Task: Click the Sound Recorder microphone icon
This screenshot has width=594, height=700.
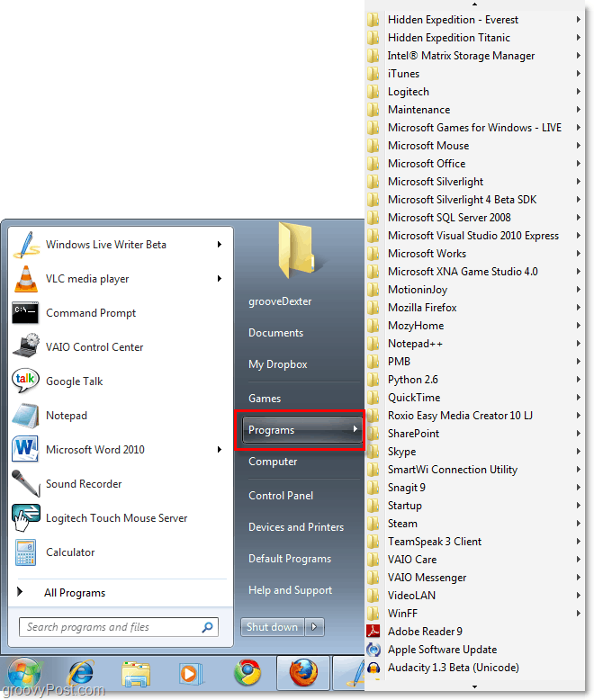Action: (25, 483)
